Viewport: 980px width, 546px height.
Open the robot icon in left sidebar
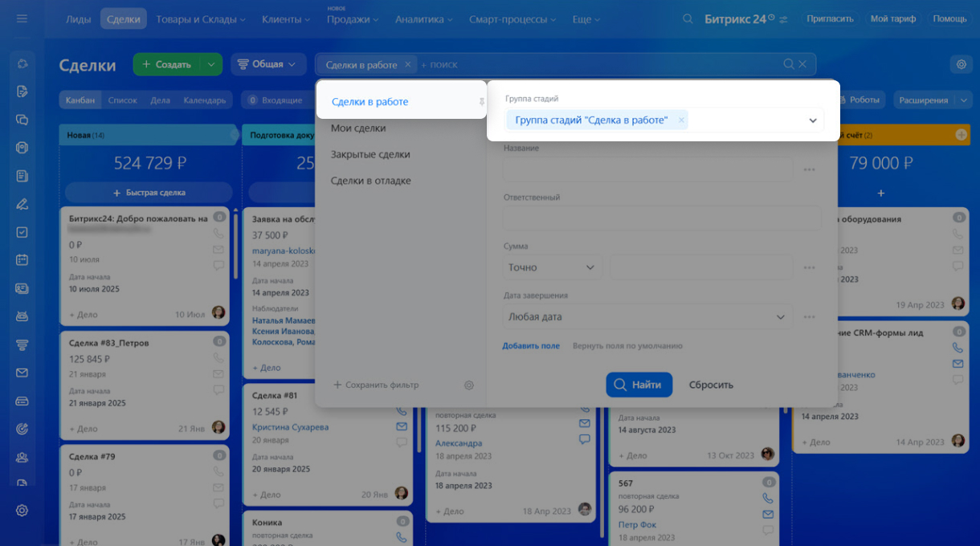[22, 316]
